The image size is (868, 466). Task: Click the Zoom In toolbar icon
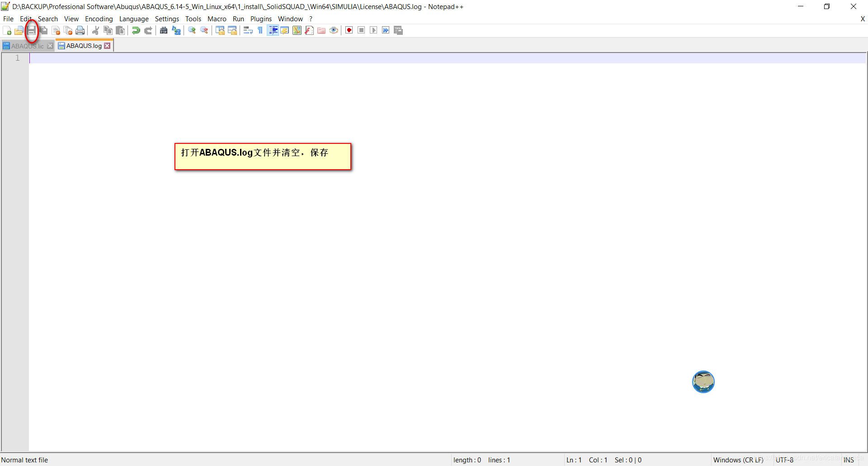pyautogui.click(x=191, y=30)
